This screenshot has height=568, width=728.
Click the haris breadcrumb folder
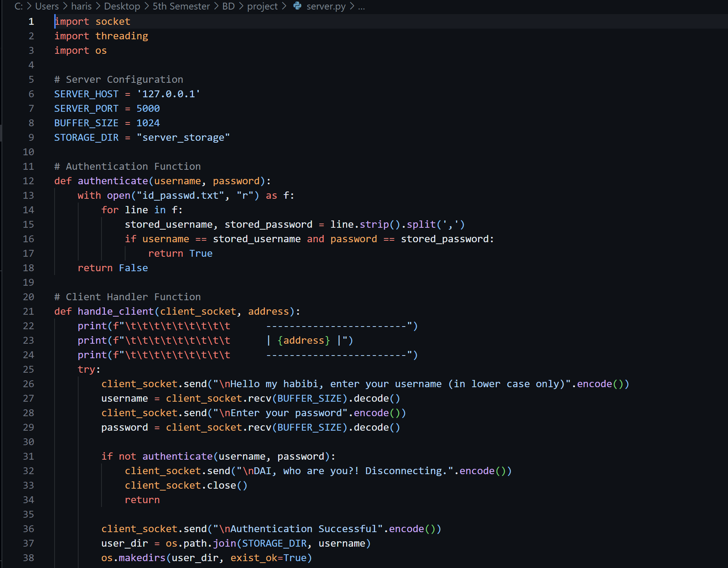(x=81, y=6)
